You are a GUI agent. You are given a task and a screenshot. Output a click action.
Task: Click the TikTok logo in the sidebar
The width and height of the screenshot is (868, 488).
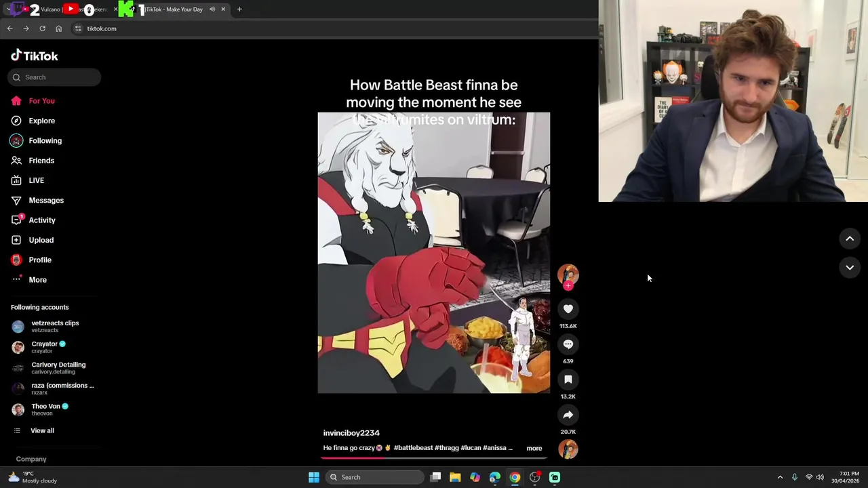[35, 56]
